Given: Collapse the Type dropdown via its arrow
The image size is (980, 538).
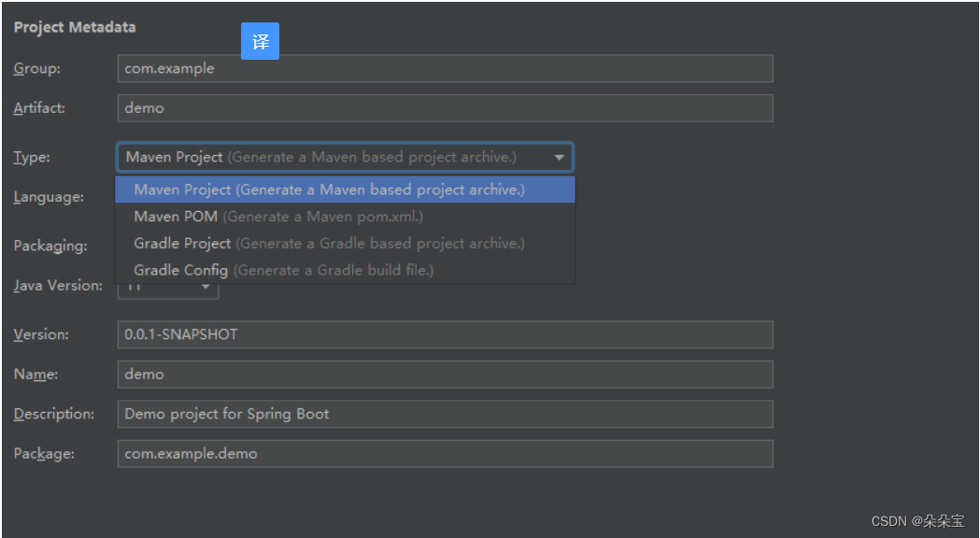Looking at the screenshot, I should pos(560,156).
